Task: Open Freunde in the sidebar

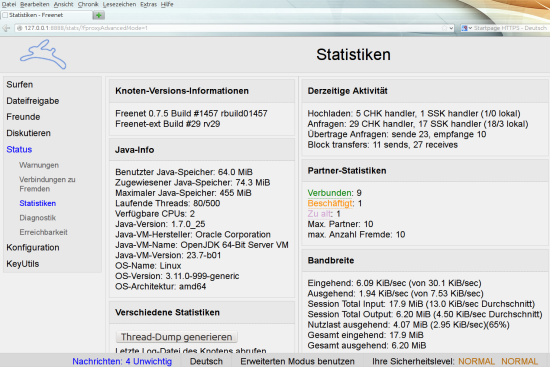Action: [23, 117]
